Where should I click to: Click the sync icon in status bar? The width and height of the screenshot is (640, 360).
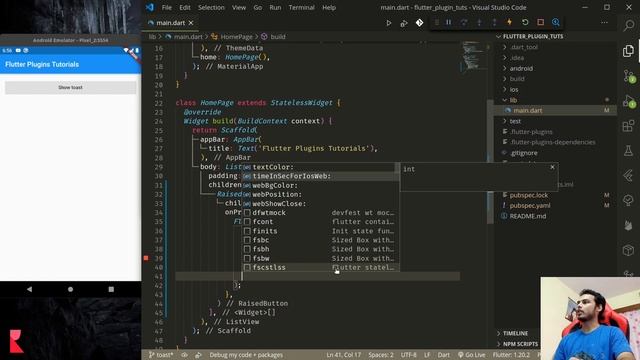[x=198, y=355]
